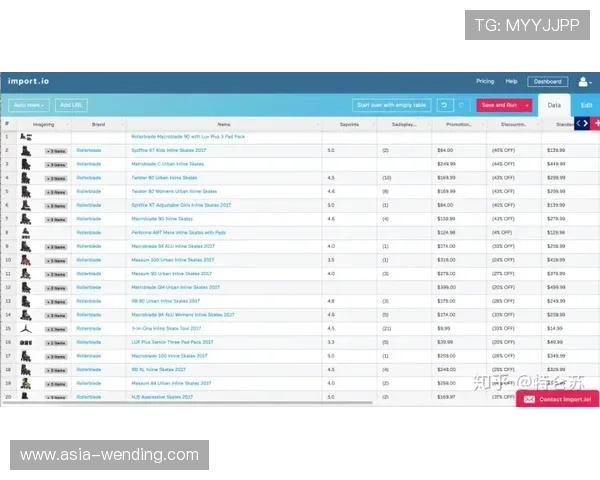Select $499.99 standard price in row 12
The image size is (600, 480).
[x=556, y=287]
